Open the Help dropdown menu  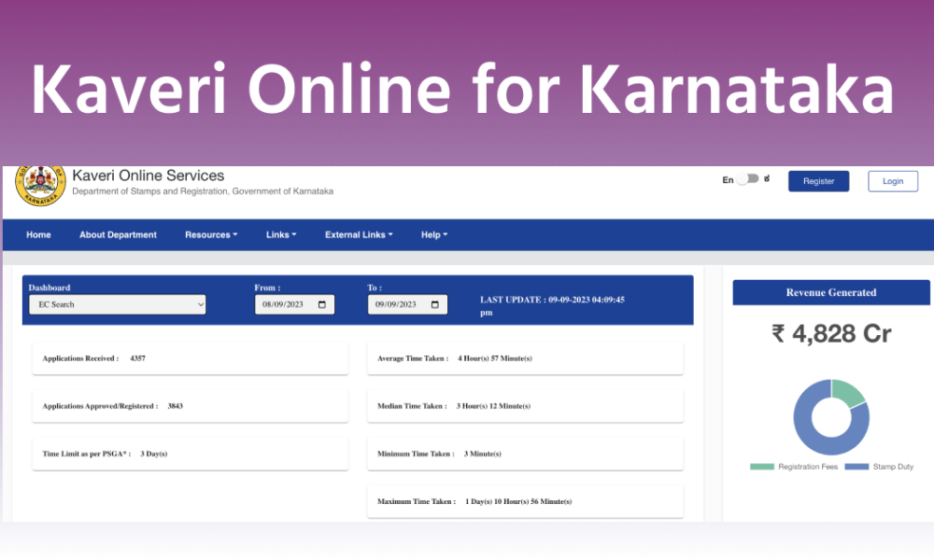pos(434,235)
